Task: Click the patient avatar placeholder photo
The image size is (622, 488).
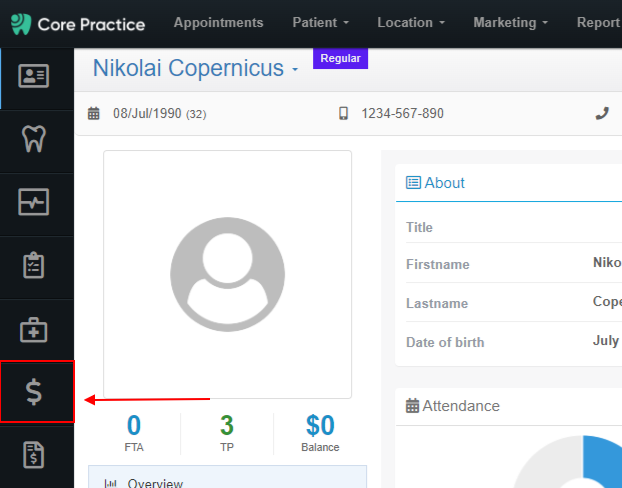Action: 227,274
